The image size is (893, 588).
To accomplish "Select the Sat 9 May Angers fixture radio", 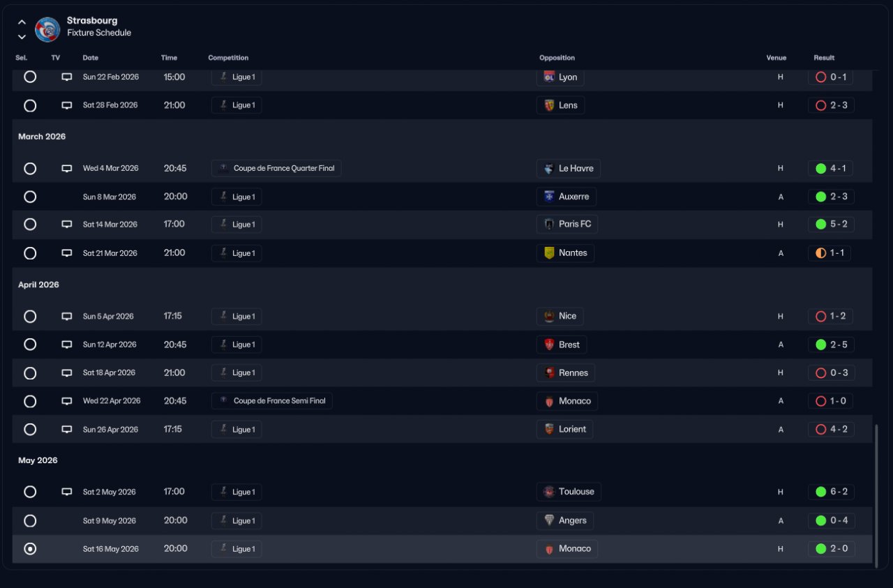I will pyautogui.click(x=30, y=521).
